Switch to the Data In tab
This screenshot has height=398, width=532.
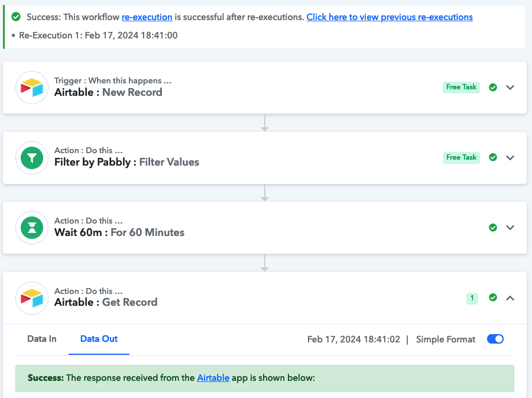42,339
